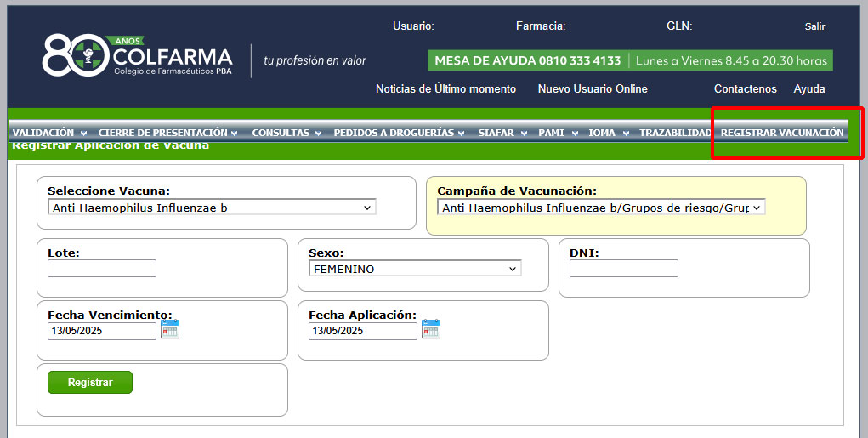Image resolution: width=868 pixels, height=438 pixels.
Task: Open Noticias de Último momento link
Action: tap(445, 88)
